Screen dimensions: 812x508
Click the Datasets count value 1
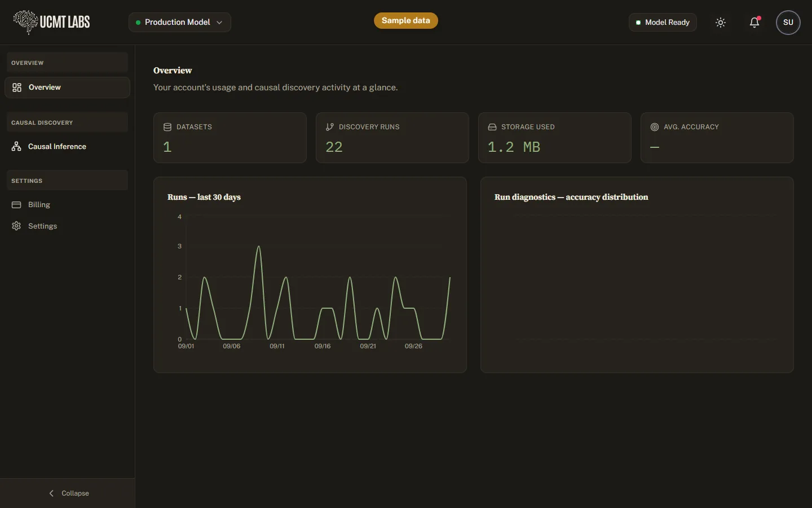coord(167,147)
